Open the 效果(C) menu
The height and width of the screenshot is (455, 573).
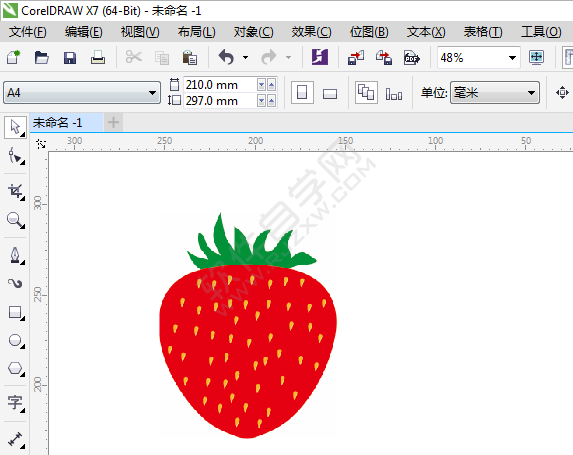click(x=311, y=32)
